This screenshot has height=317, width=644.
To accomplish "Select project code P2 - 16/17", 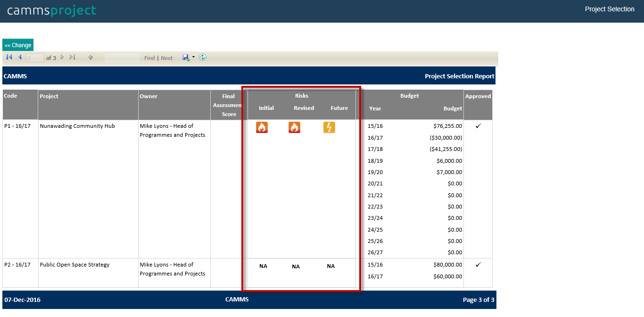I will pos(17,265).
